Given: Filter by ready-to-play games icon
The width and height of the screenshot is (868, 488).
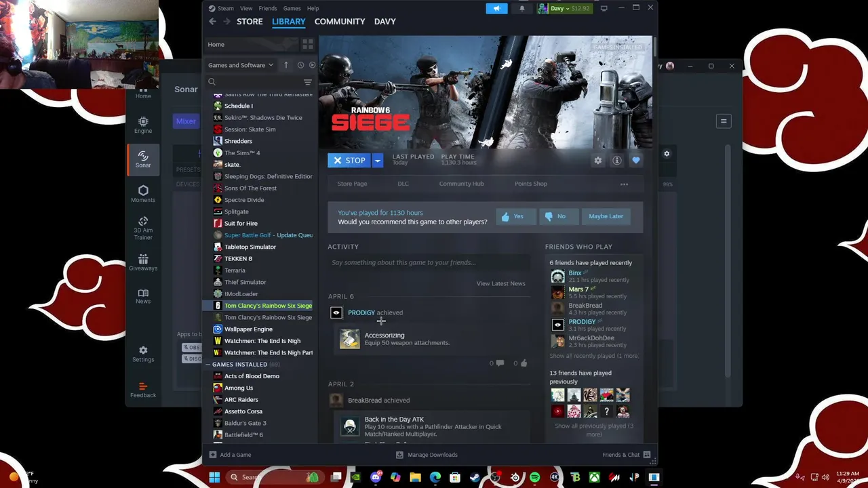Looking at the screenshot, I should tap(312, 65).
